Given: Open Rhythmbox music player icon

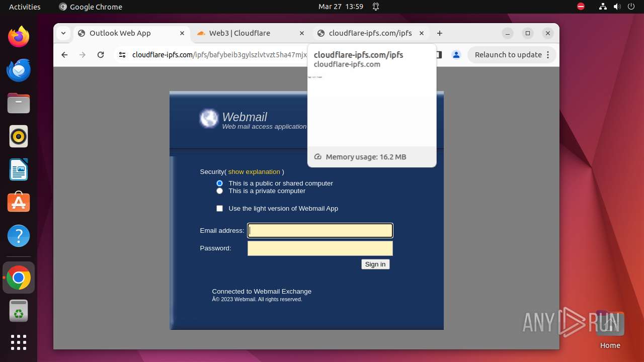Looking at the screenshot, I should coord(19,136).
